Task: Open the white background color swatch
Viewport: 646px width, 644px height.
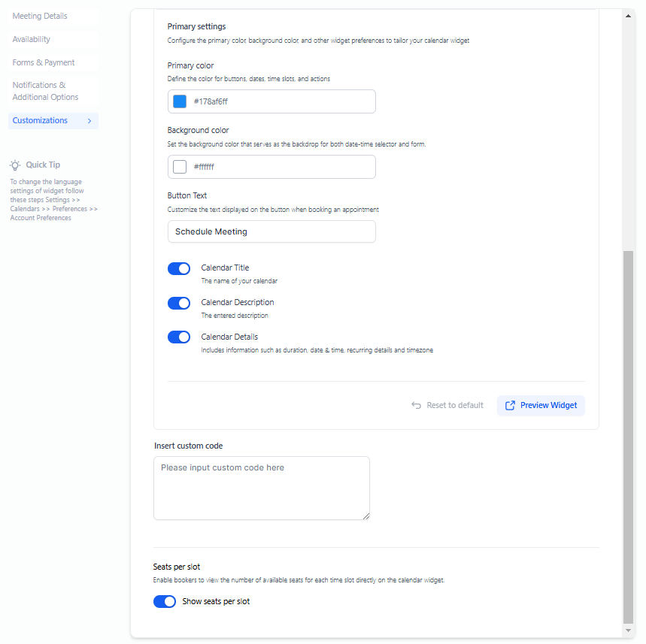Action: click(180, 167)
